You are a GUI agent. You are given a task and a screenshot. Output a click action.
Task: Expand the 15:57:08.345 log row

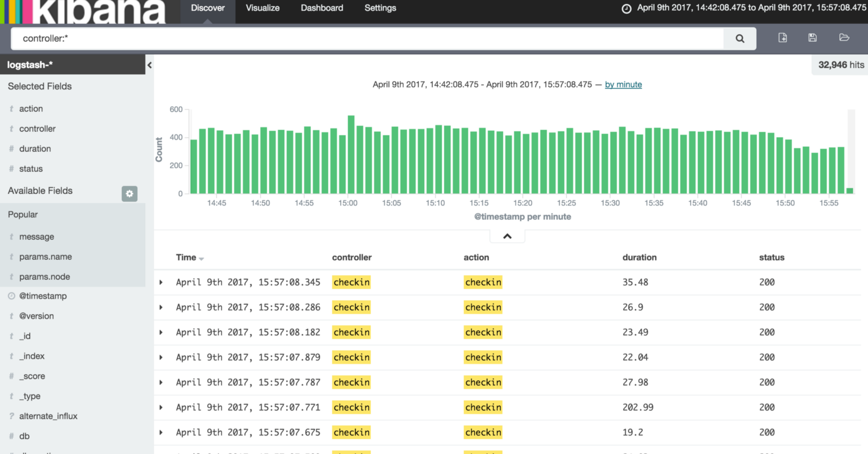161,283
